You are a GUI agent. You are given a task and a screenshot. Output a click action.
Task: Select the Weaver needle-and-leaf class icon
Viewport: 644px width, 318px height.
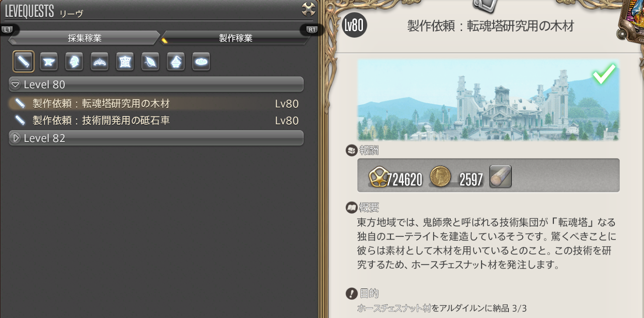[x=150, y=62]
